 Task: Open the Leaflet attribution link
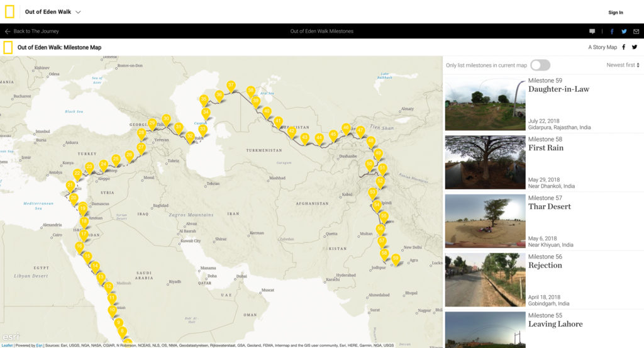[6, 345]
